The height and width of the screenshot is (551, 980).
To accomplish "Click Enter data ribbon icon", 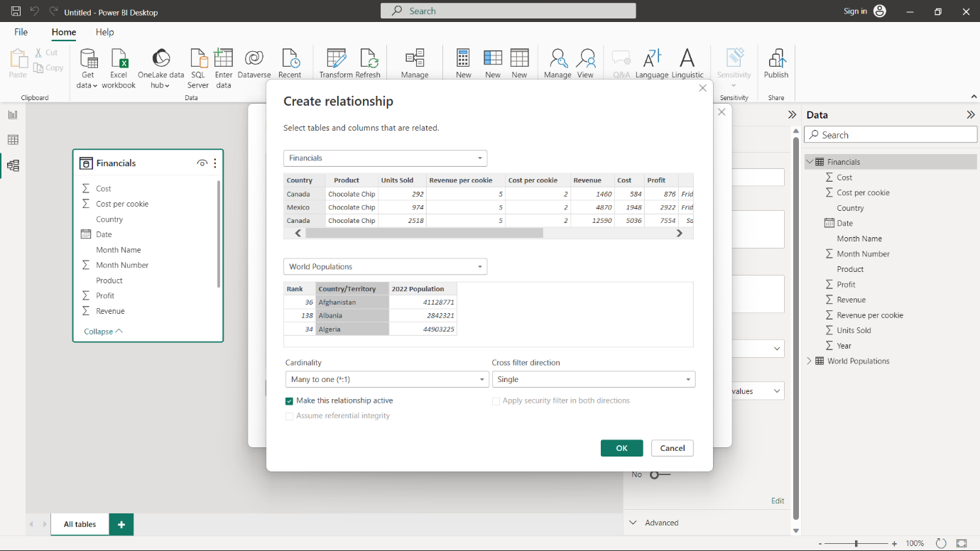I will click(x=224, y=69).
